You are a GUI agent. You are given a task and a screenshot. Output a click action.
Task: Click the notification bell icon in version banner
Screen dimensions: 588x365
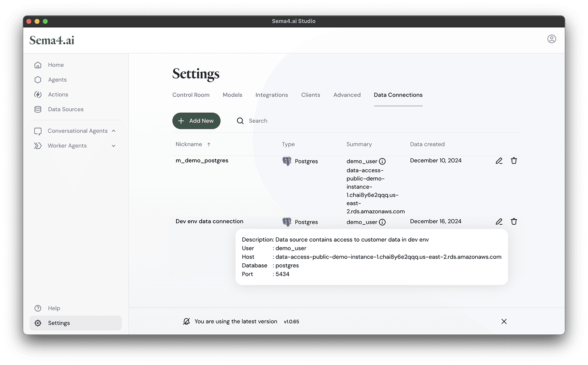coord(187,321)
